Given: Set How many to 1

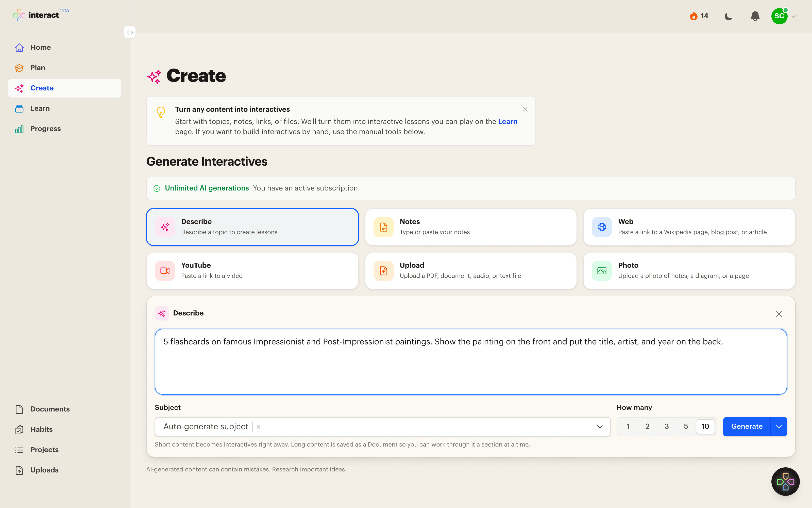Looking at the screenshot, I should (x=628, y=426).
